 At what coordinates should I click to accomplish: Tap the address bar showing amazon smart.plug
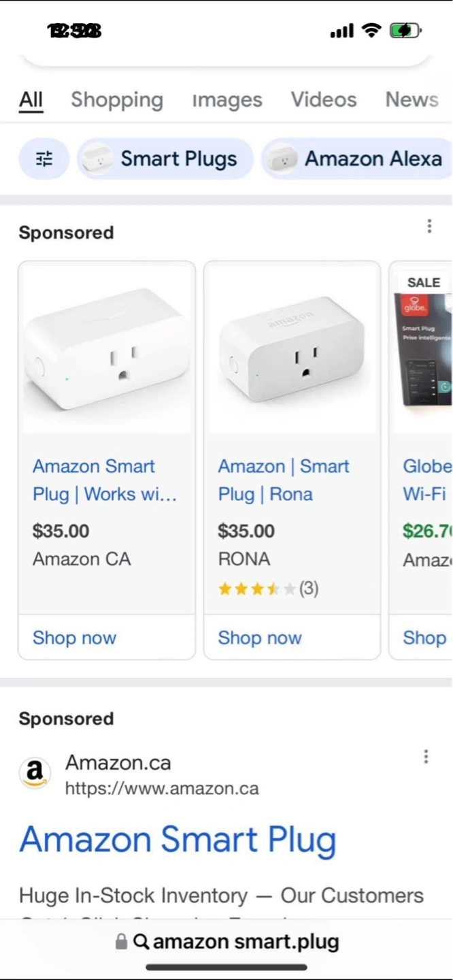[227, 942]
